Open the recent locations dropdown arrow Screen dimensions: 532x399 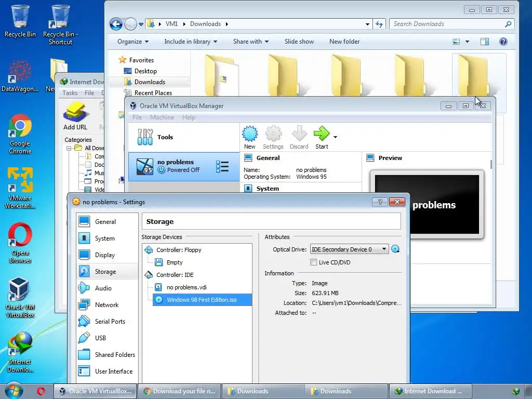click(x=141, y=24)
